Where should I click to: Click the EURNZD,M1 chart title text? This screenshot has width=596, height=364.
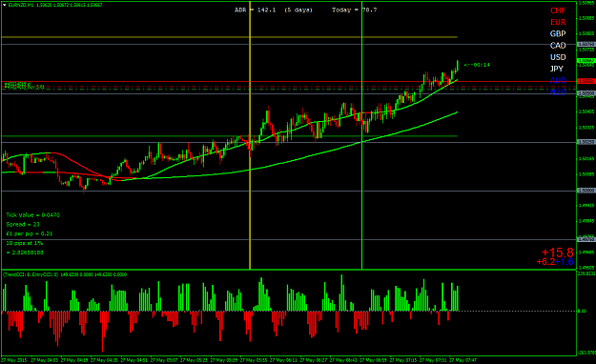click(x=20, y=6)
